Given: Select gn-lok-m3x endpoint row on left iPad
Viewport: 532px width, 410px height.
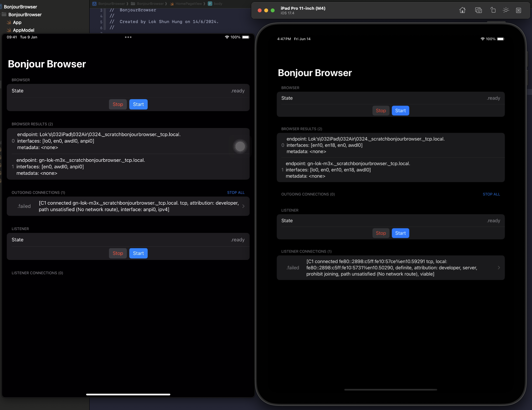Looking at the screenshot, I should (128, 167).
